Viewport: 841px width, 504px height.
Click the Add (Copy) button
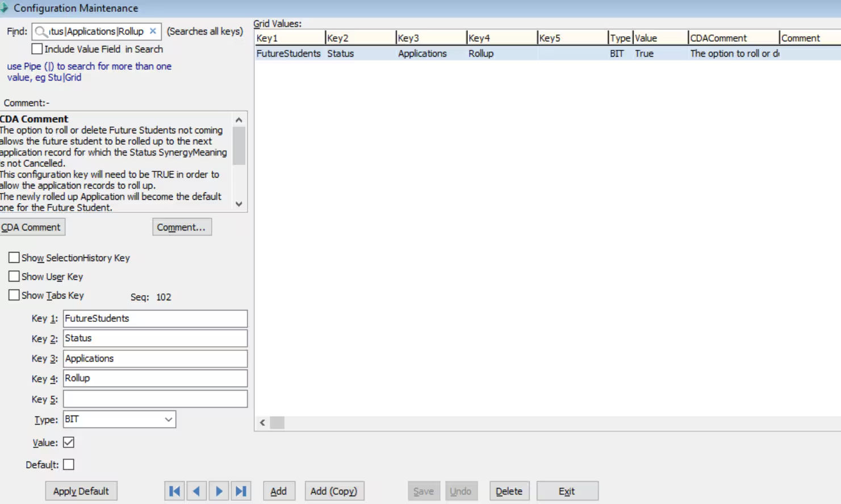point(334,491)
